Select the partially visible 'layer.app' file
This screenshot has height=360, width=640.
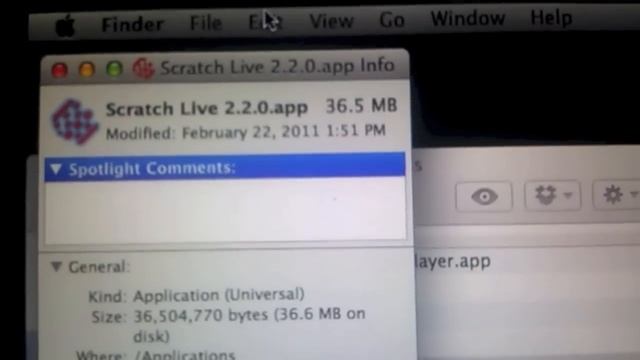(452, 261)
